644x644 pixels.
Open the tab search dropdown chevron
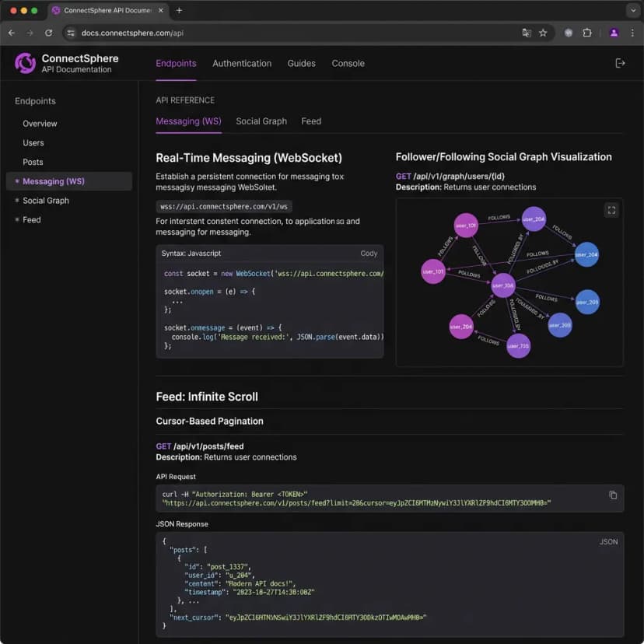point(633,11)
